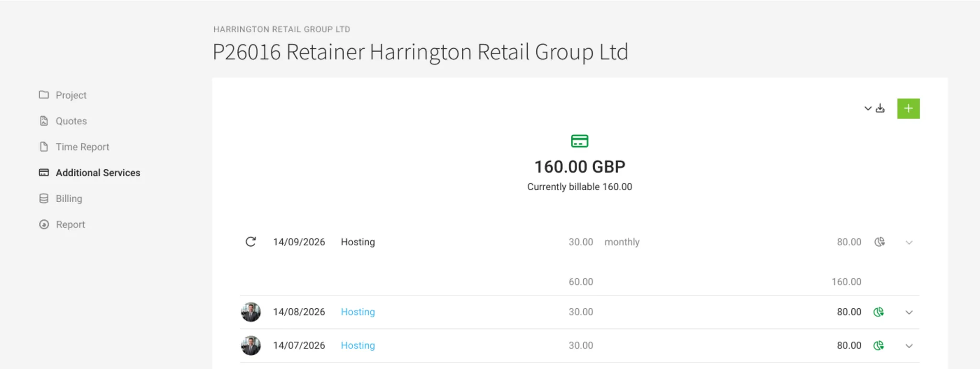This screenshot has width=980, height=369.
Task: Click the Harrington Retail Group Ltd breadcrumb
Action: click(x=282, y=29)
